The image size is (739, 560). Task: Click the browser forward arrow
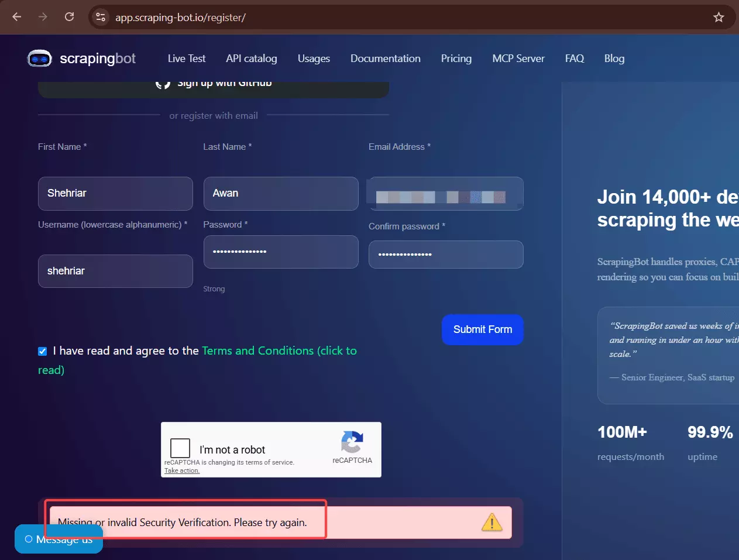(x=43, y=17)
